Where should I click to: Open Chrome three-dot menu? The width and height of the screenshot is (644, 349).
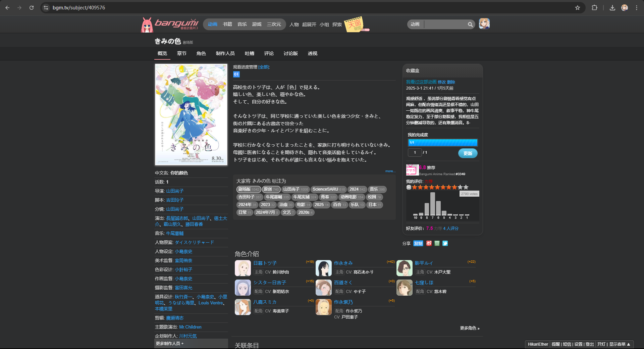(637, 8)
